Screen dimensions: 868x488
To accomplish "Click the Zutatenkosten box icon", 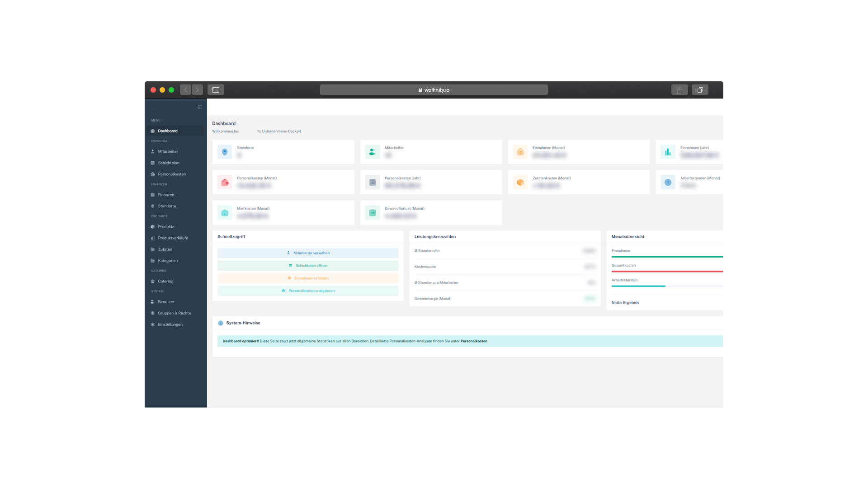I will (x=520, y=182).
